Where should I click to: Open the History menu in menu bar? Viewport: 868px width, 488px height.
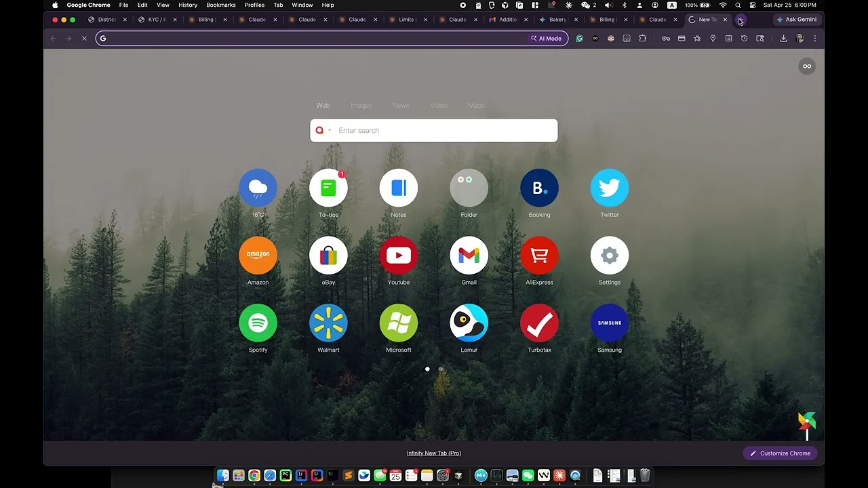pyautogui.click(x=188, y=5)
